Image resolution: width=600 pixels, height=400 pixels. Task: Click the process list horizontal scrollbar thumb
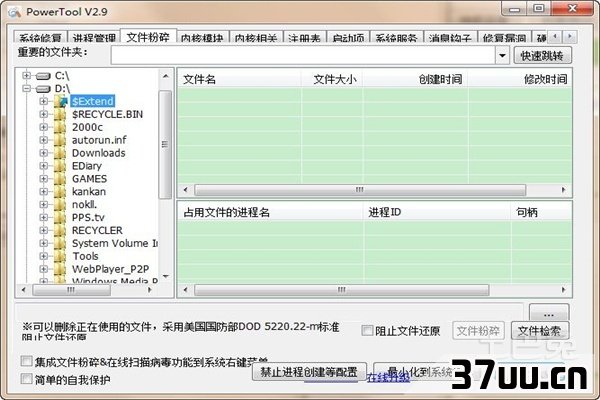(341, 290)
